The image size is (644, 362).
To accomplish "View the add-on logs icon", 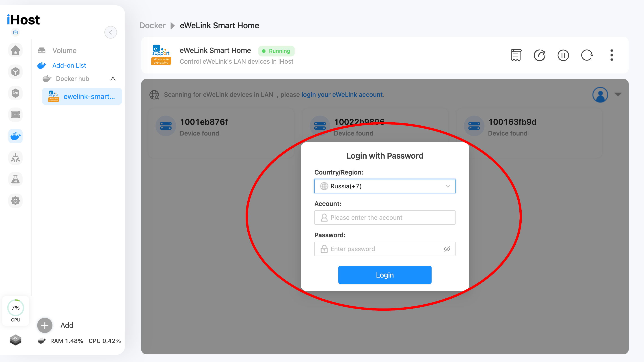I will (x=516, y=55).
